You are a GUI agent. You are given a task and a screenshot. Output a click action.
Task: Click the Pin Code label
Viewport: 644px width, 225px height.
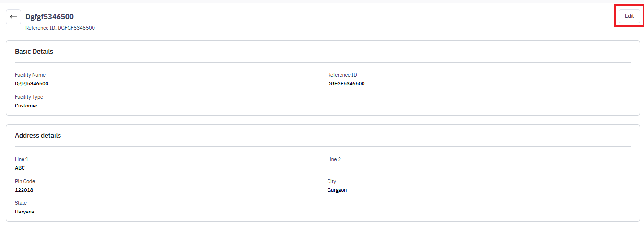(x=25, y=181)
